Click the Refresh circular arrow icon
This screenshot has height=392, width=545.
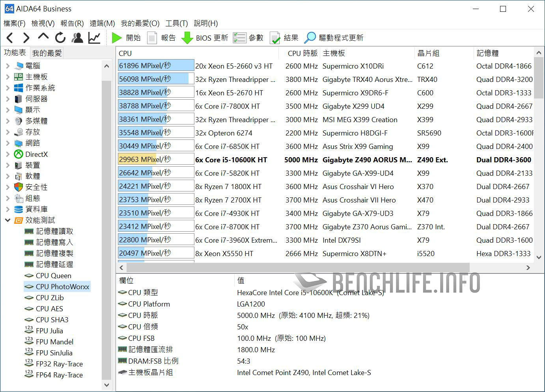[60, 38]
